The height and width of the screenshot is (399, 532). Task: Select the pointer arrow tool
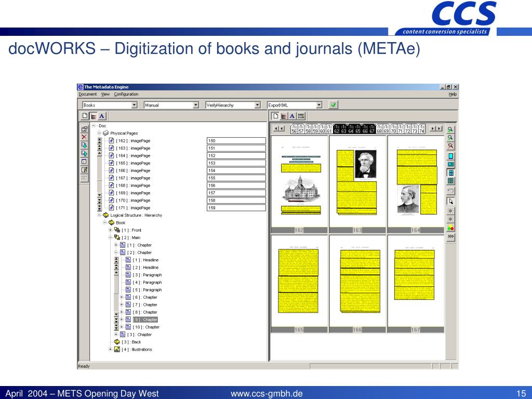coord(450,201)
